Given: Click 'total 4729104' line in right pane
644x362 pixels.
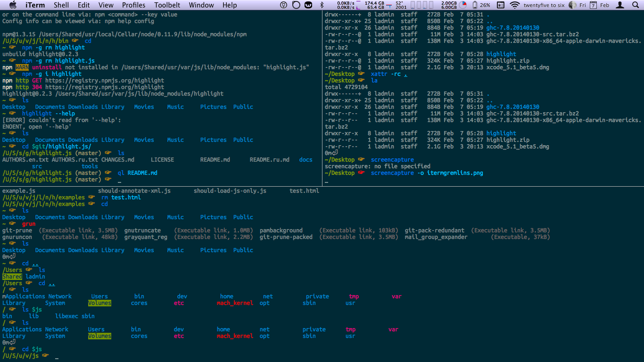Looking at the screenshot, I should pyautogui.click(x=347, y=87).
